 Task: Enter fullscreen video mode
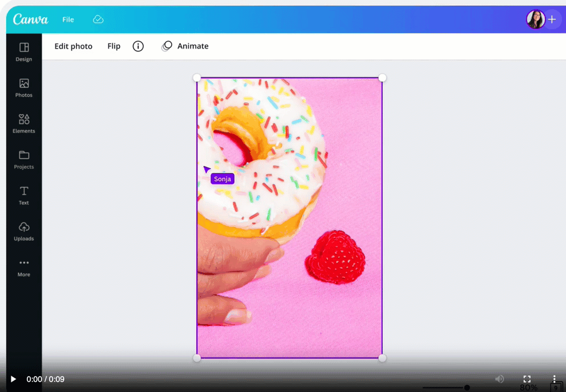[x=527, y=379]
